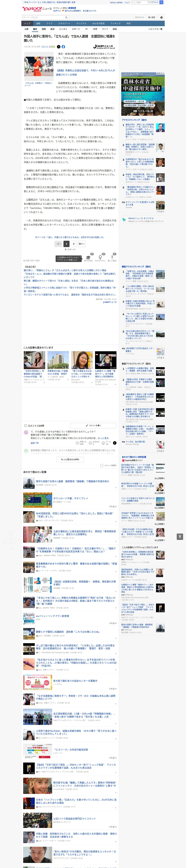
Task: Open the J-CAST News logo
Action: (x=104, y=47)
